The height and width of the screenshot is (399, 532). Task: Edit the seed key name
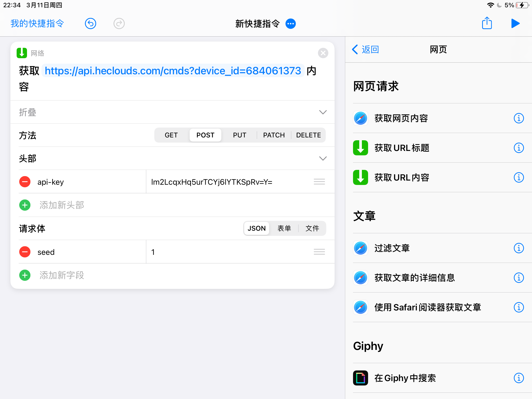[46, 252]
